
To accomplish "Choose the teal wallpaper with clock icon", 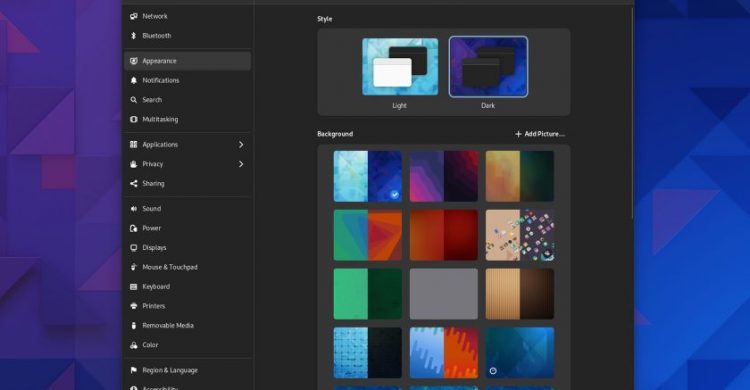I will coord(520,353).
